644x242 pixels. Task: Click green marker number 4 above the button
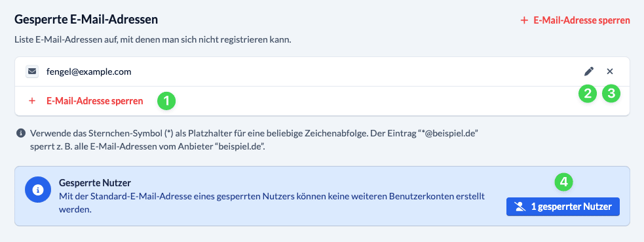pos(563,182)
